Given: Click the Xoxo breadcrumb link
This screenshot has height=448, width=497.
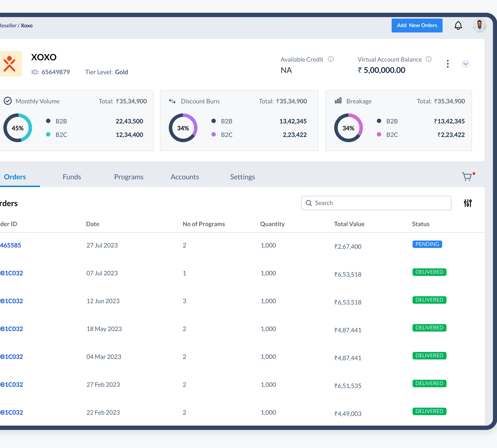Looking at the screenshot, I should point(27,26).
